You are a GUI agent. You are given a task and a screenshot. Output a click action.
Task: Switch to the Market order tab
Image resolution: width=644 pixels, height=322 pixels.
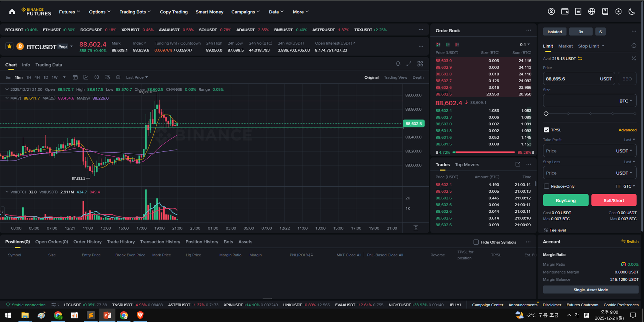(565, 46)
